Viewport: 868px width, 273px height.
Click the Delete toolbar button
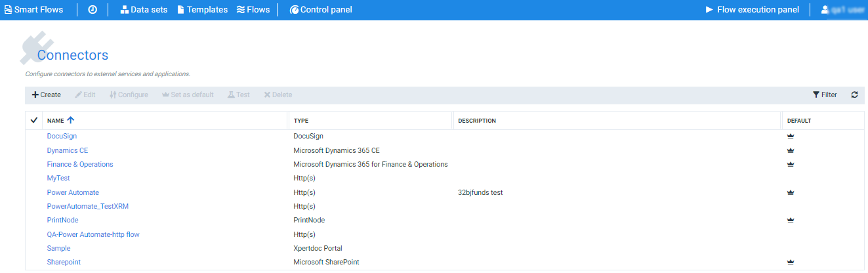click(278, 95)
